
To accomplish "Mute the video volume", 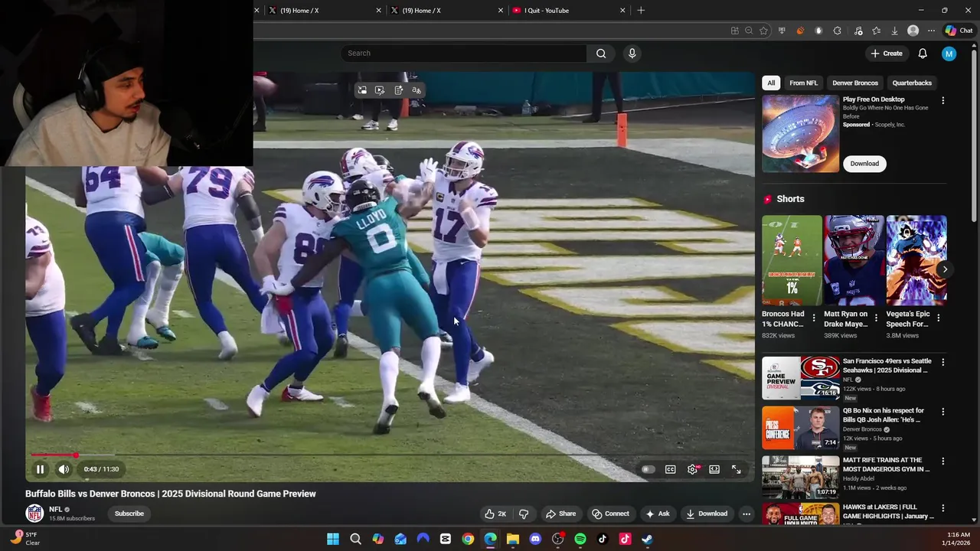I will point(64,469).
